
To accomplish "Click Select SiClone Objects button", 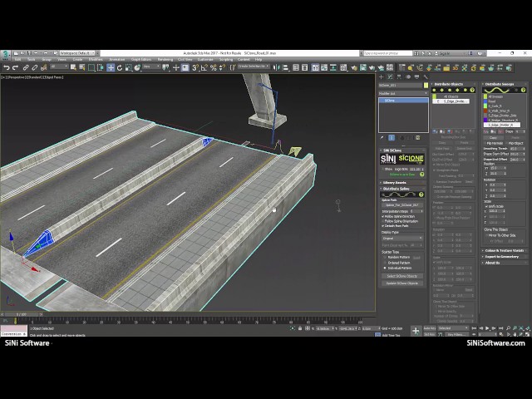I will (402, 276).
